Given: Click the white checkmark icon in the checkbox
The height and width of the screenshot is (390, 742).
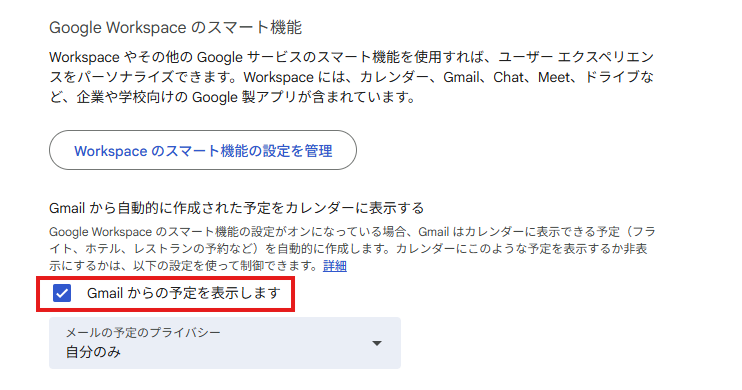Looking at the screenshot, I should point(62,293).
